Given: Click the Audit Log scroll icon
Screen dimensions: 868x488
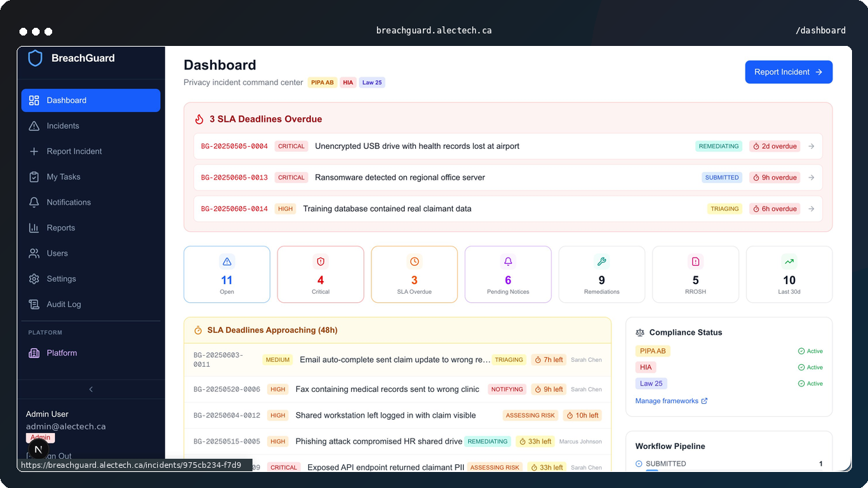Looking at the screenshot, I should pyautogui.click(x=34, y=304).
